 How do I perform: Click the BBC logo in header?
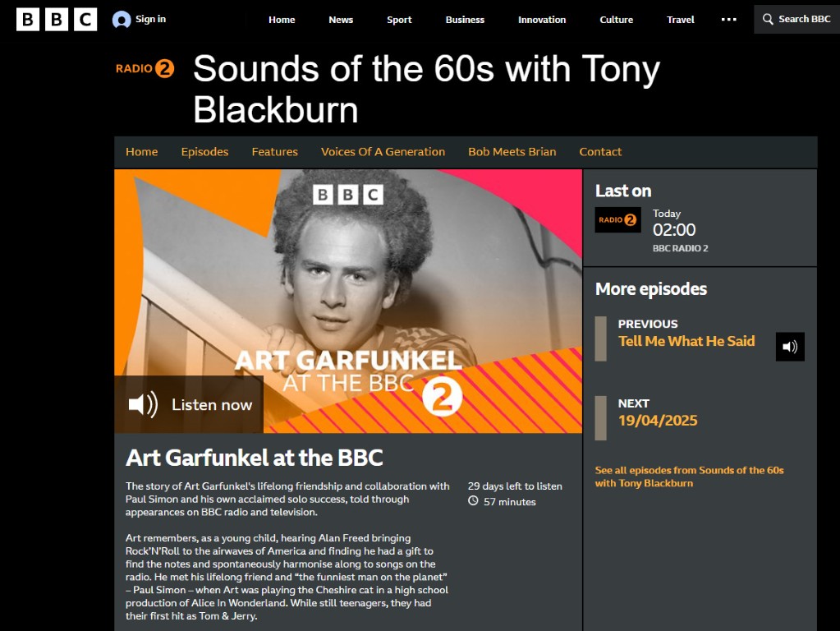point(57,19)
